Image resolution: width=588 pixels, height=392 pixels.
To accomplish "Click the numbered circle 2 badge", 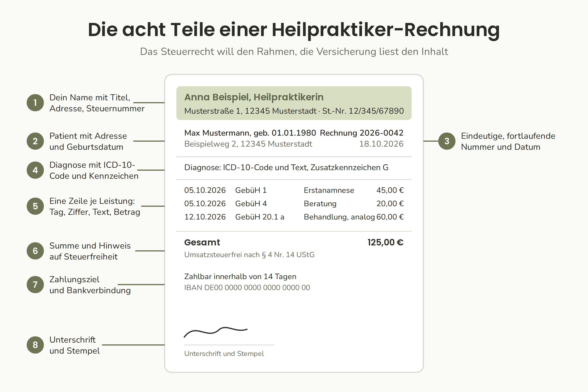I will (35, 141).
